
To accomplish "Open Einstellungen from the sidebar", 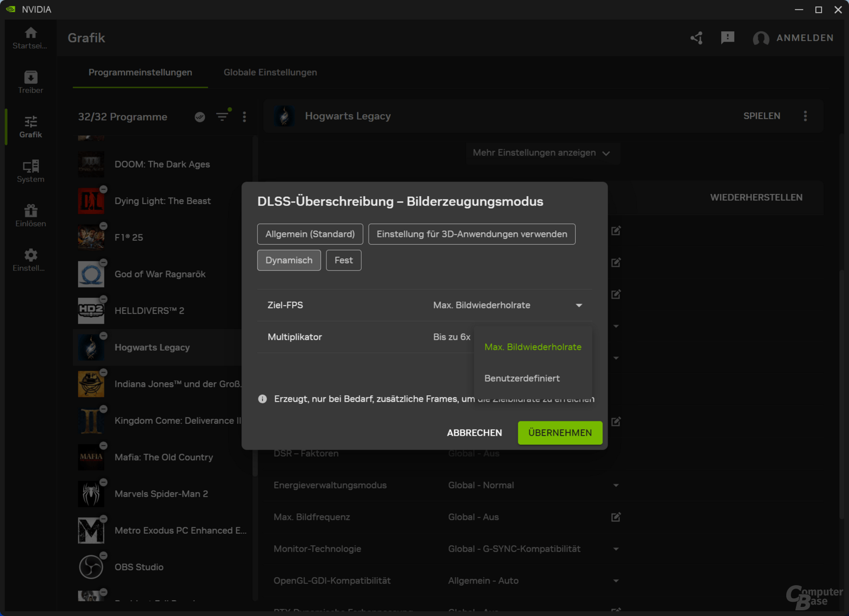I will tap(30, 260).
